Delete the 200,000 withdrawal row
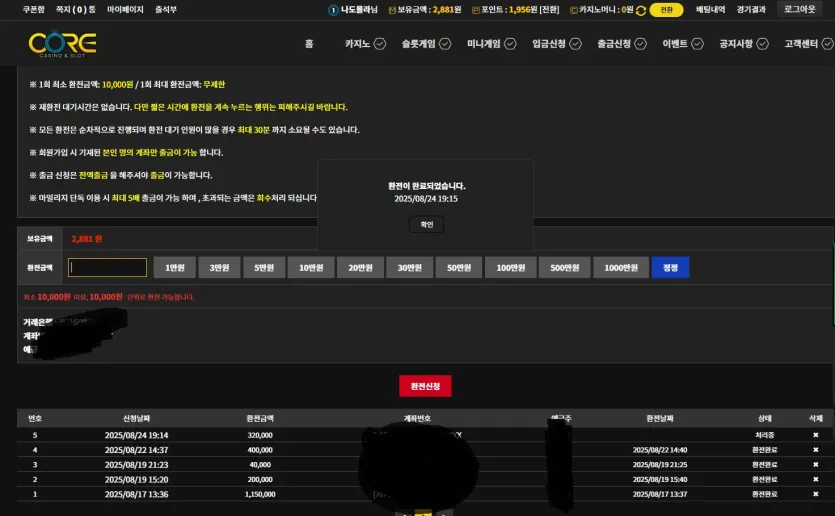The width and height of the screenshot is (835, 516). tap(815, 479)
